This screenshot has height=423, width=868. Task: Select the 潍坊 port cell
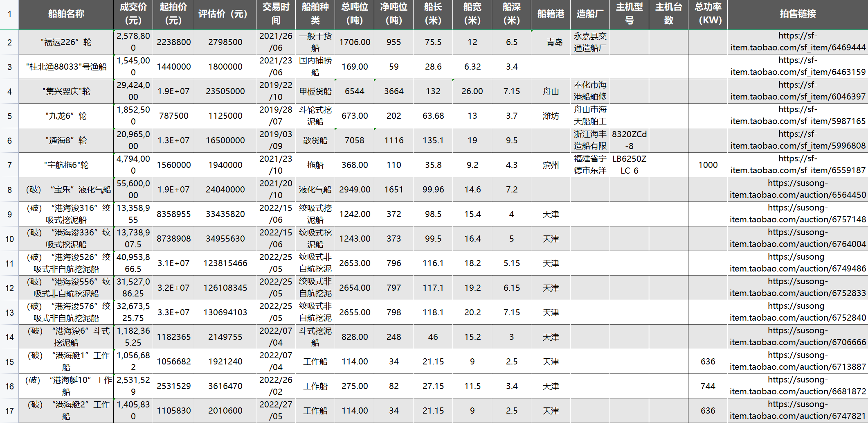tap(551, 115)
